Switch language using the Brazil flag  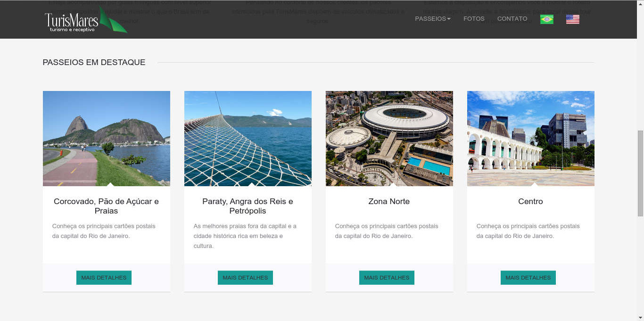coord(547,19)
